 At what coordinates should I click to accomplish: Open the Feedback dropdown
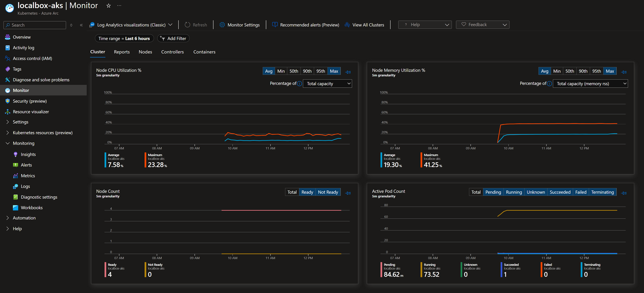(x=482, y=25)
